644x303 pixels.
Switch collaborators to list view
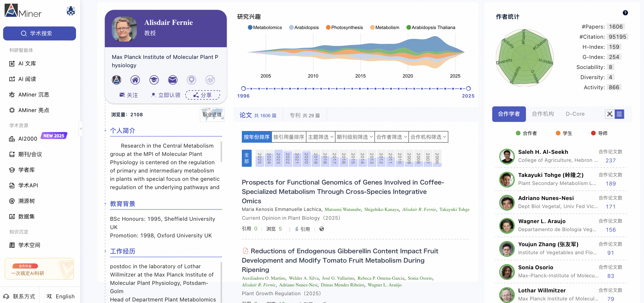coord(619,114)
